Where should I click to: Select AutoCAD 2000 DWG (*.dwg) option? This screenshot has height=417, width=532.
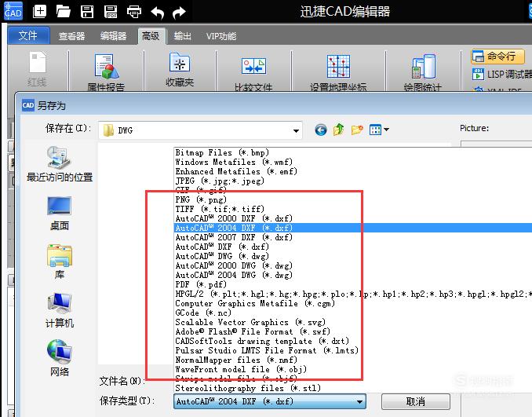tap(234, 265)
